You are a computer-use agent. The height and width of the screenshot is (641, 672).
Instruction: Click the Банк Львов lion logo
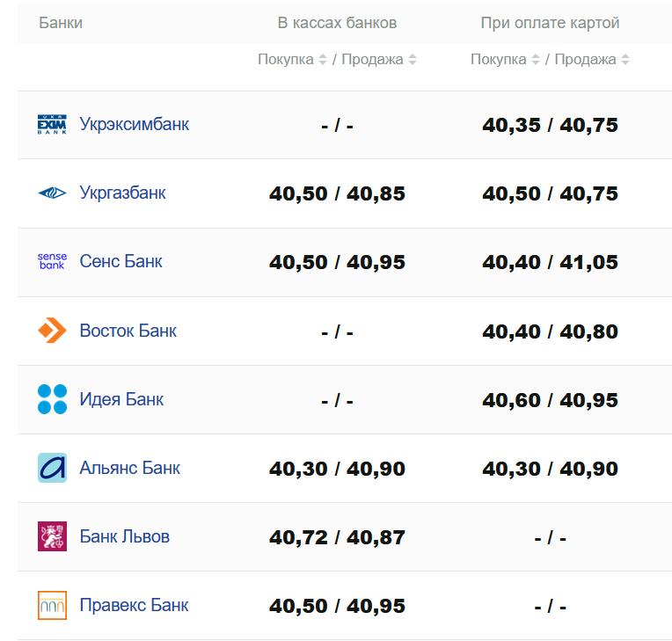pos(52,536)
